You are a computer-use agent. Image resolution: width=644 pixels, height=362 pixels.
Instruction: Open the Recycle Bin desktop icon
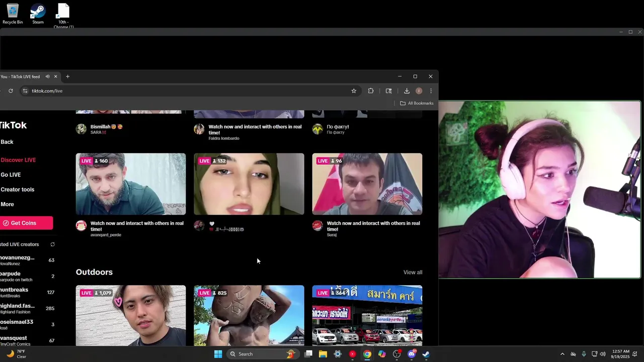click(x=13, y=14)
